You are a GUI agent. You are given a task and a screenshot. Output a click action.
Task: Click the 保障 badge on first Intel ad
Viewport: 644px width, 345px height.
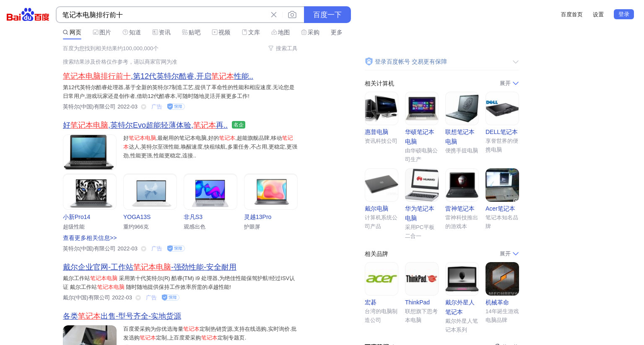pyautogui.click(x=176, y=106)
